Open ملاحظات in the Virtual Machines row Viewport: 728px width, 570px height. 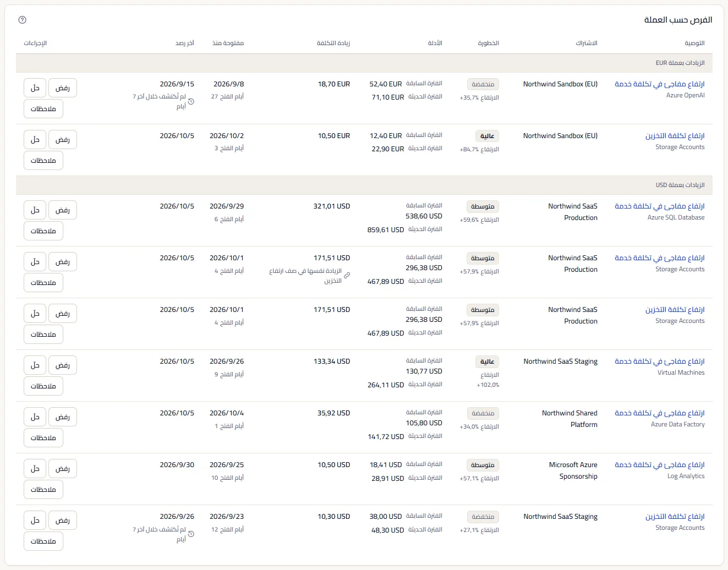point(43,386)
